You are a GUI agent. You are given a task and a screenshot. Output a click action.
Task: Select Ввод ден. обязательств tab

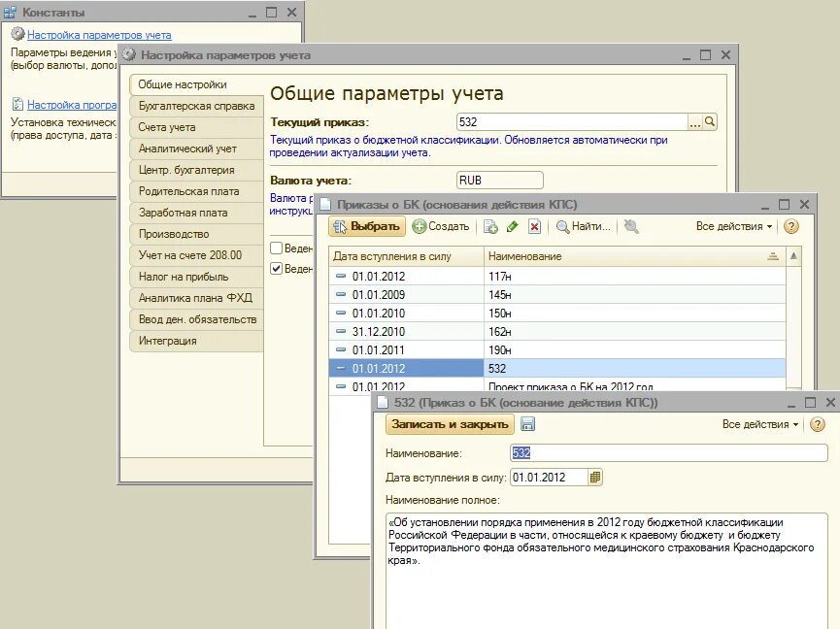197,319
